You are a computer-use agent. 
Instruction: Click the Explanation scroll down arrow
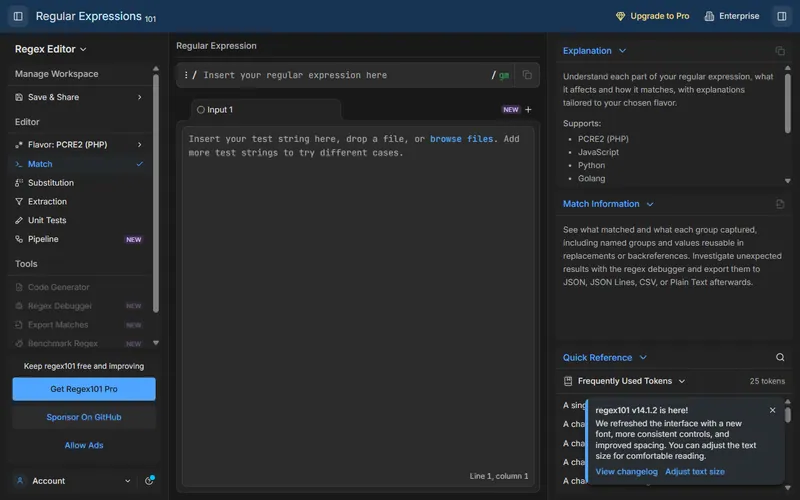pyautogui.click(x=787, y=181)
